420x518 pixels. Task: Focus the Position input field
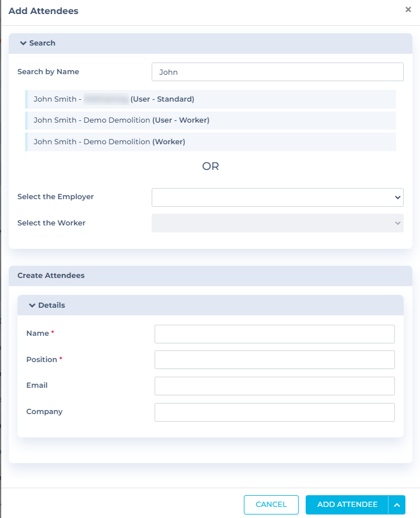274,360
